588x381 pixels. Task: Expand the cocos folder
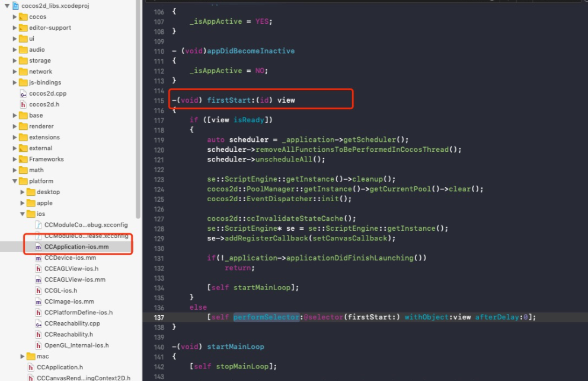pyautogui.click(x=15, y=17)
